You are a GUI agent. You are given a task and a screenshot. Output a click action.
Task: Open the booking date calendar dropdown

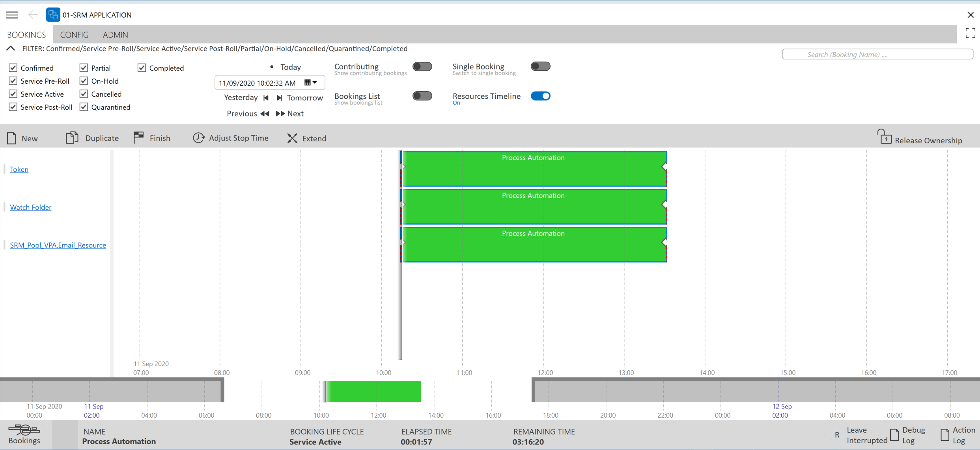pos(311,82)
